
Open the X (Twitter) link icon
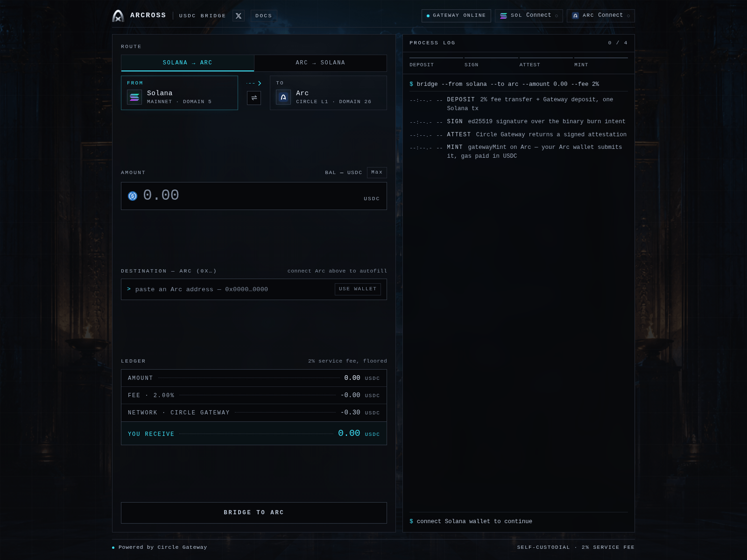pos(239,16)
